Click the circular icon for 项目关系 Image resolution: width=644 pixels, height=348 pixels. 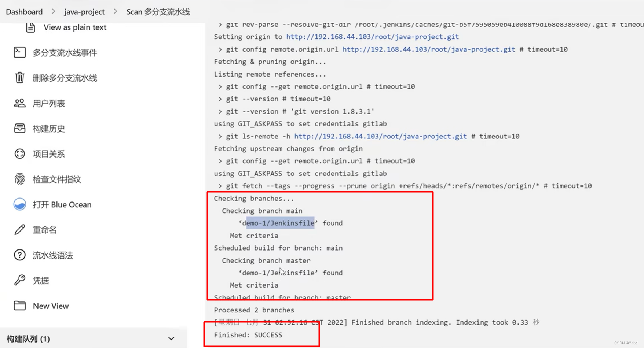tap(20, 153)
